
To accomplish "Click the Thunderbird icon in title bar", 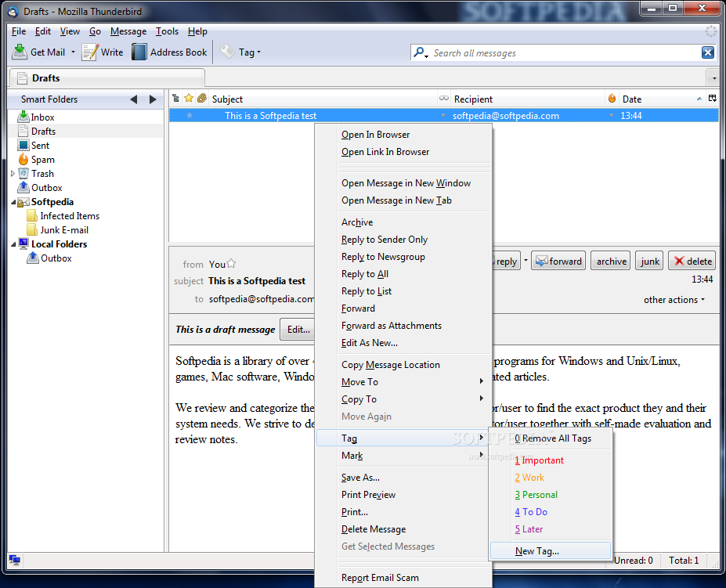I will [13, 11].
